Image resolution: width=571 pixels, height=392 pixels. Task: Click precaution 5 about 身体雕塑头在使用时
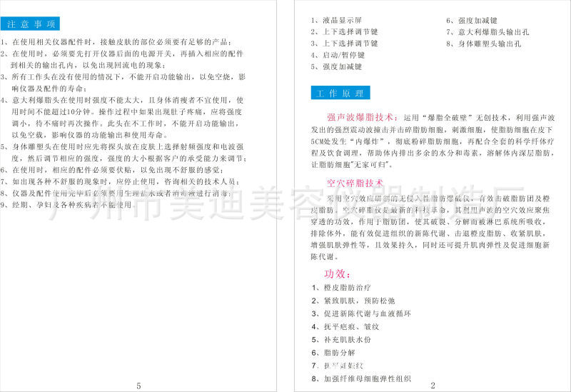click(122, 147)
